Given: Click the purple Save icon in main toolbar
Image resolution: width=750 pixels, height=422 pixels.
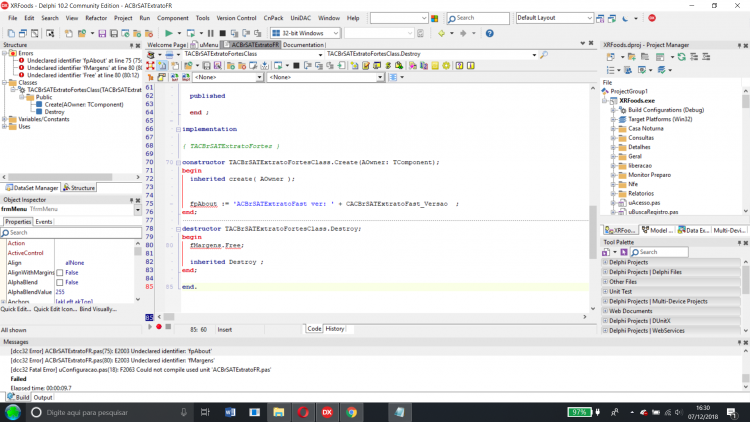Looking at the screenshot, I should [x=102, y=33].
